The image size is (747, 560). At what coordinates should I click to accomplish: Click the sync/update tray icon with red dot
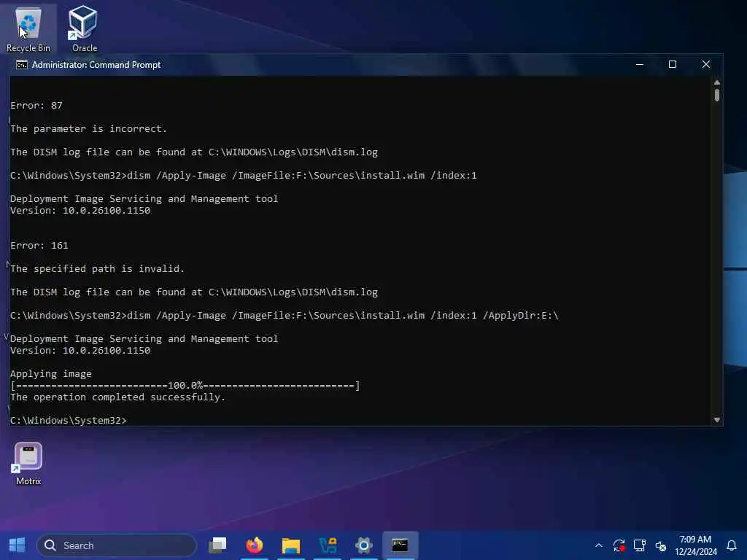(x=619, y=545)
